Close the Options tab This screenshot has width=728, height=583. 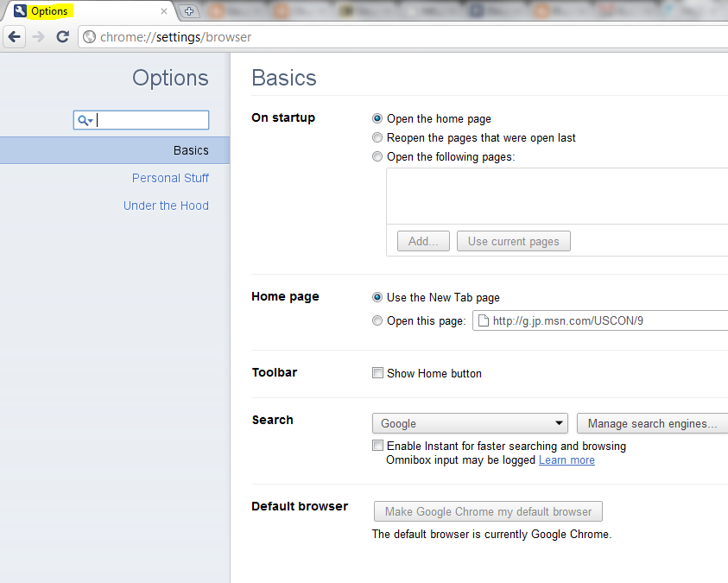(x=164, y=11)
